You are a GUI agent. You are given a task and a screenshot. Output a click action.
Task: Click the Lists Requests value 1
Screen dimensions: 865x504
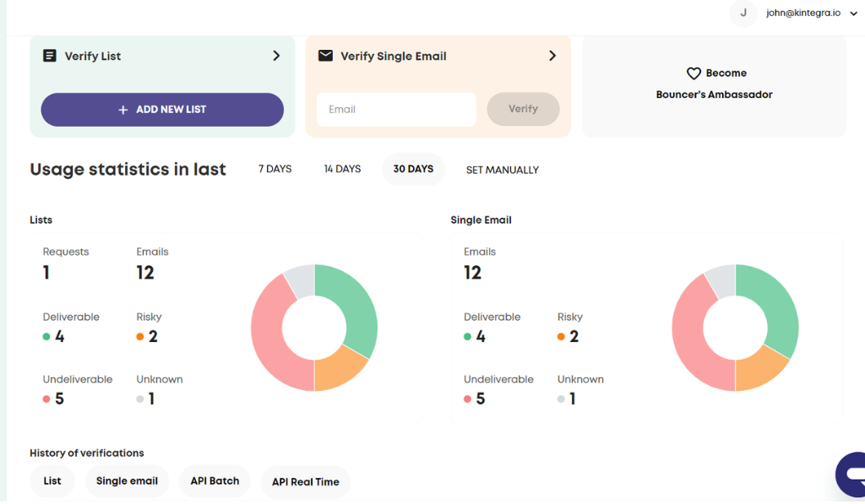pyautogui.click(x=46, y=273)
